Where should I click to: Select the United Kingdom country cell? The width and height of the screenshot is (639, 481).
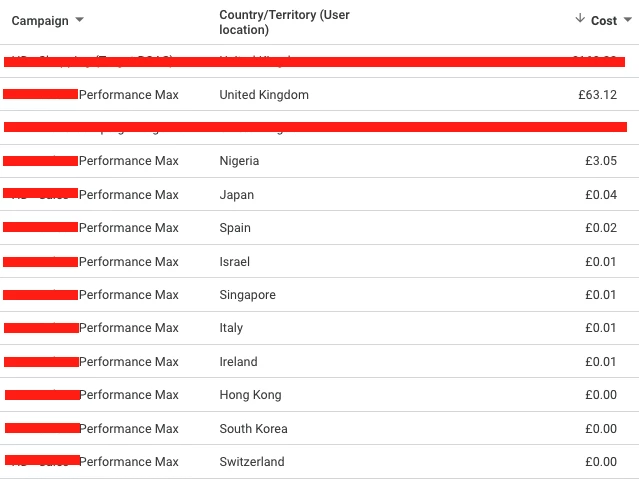(x=264, y=95)
